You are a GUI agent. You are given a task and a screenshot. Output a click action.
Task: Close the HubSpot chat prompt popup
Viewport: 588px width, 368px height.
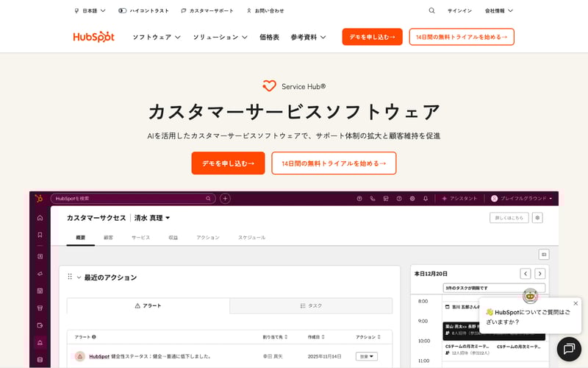[576, 303]
